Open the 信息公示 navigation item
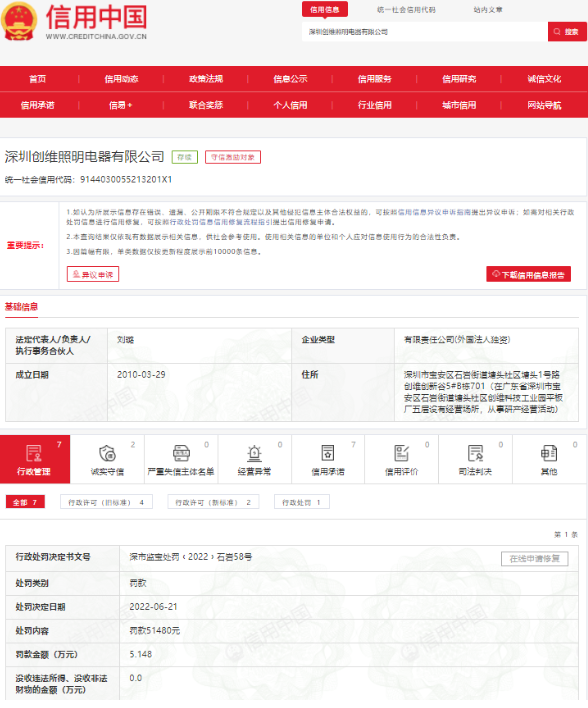Image resolution: width=588 pixels, height=708 pixels. (290, 79)
